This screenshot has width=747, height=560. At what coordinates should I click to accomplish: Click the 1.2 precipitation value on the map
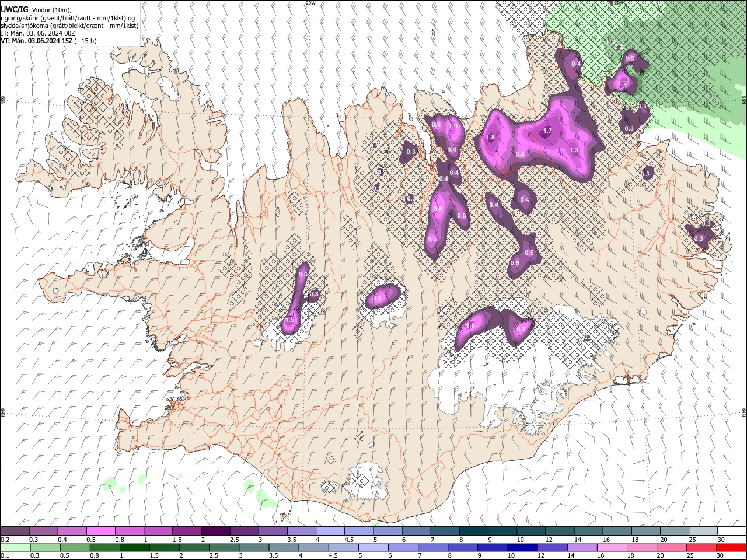(622, 83)
